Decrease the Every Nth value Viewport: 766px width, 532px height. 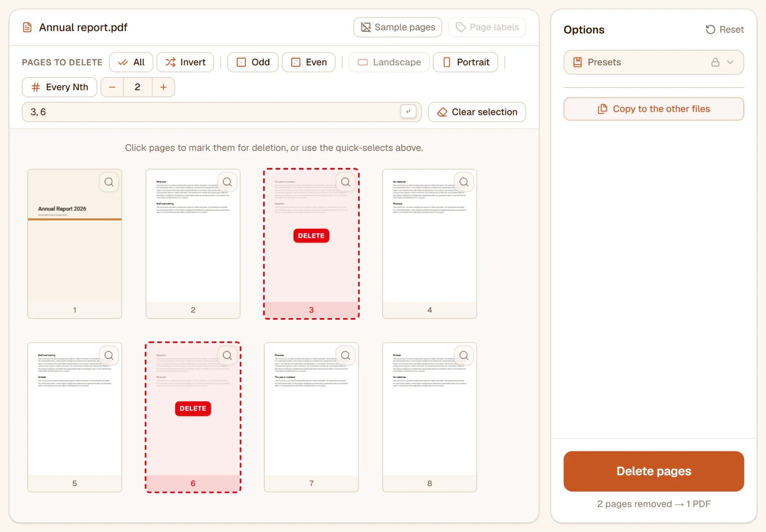pos(112,87)
